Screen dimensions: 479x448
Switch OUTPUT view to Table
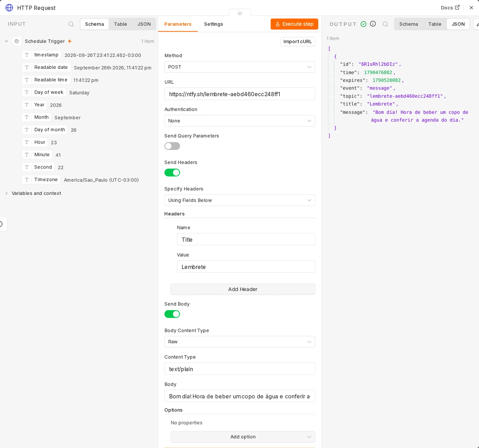click(x=435, y=24)
